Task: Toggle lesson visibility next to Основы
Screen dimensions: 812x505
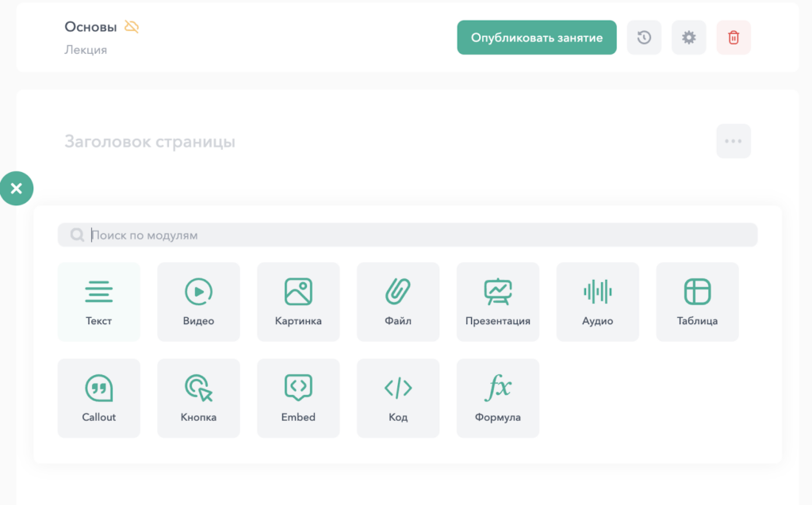Action: [x=132, y=25]
